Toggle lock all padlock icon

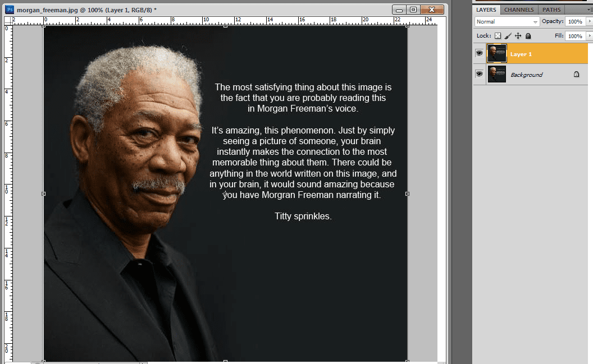coord(528,36)
